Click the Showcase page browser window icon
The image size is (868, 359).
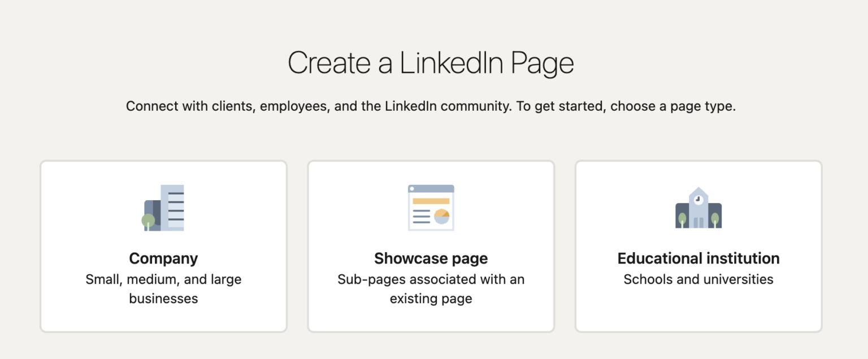(x=431, y=207)
